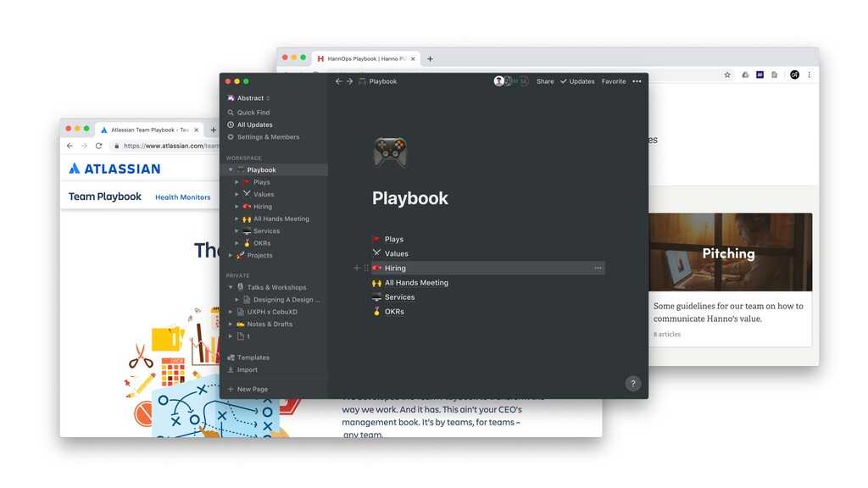The image size is (868, 488).
Task: Click the game controller page icon
Action: point(390,152)
